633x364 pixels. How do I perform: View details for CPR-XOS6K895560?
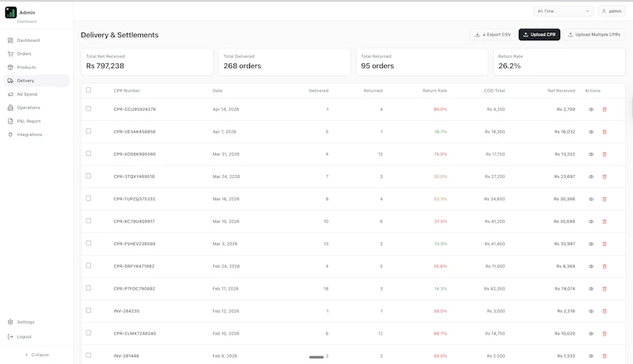(591, 154)
